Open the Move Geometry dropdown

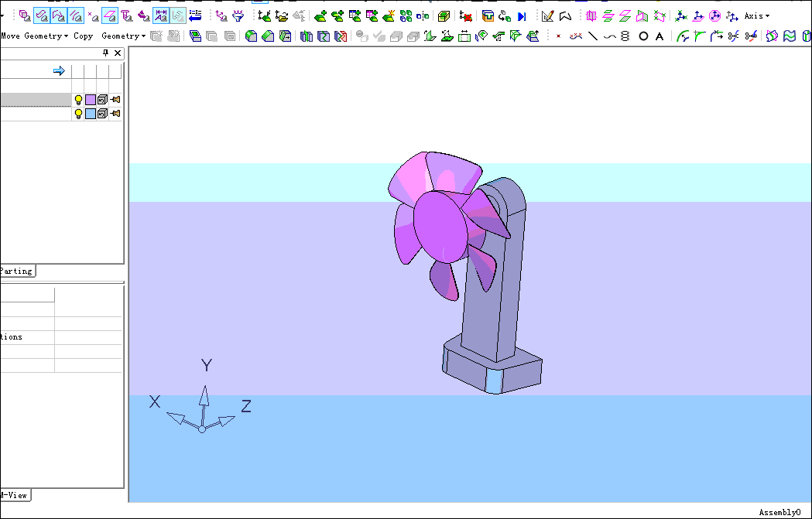point(34,36)
